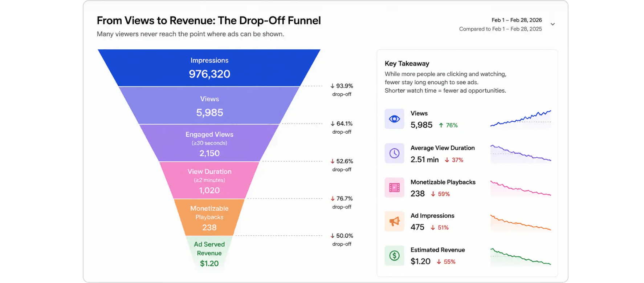644x283 pixels.
Task: Click the Key Takeaway heading
Action: 407,64
